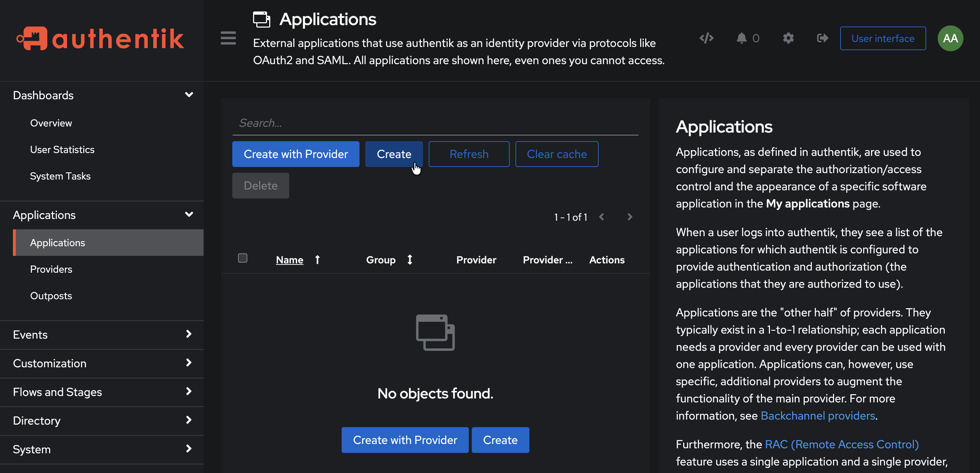The width and height of the screenshot is (980, 473).
Task: Expand the Events section
Action: click(x=189, y=334)
